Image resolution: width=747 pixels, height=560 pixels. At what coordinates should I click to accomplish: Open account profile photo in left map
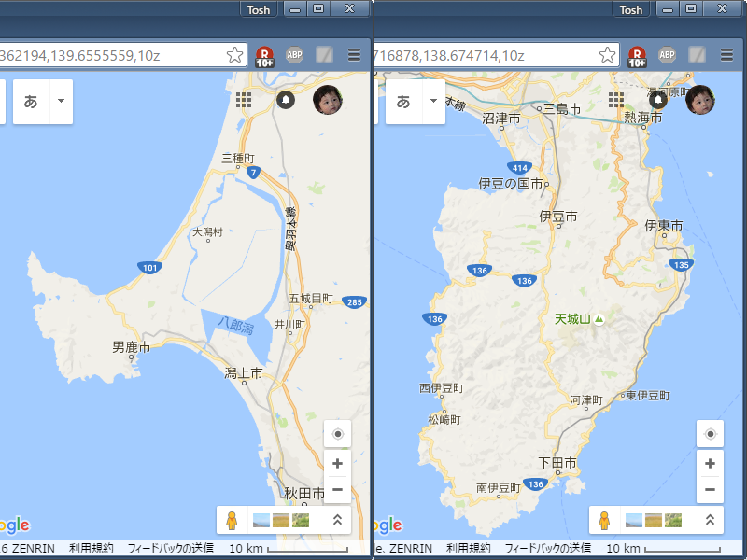point(328,100)
